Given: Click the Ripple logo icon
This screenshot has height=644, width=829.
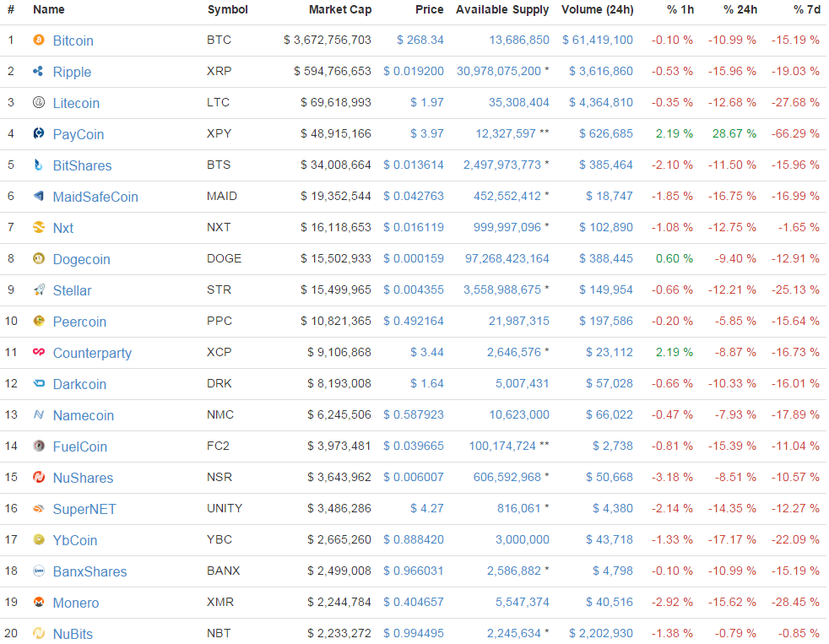Looking at the screenshot, I should click(38, 72).
